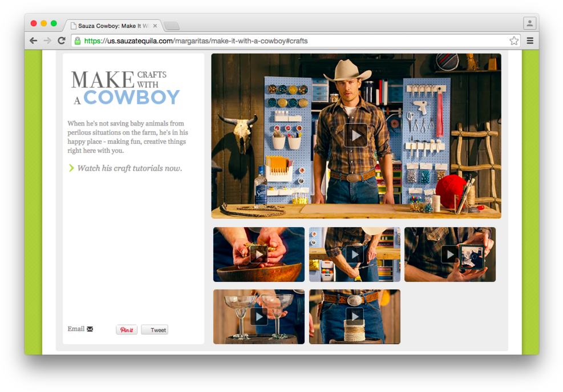View site info via green padlock

78,41
